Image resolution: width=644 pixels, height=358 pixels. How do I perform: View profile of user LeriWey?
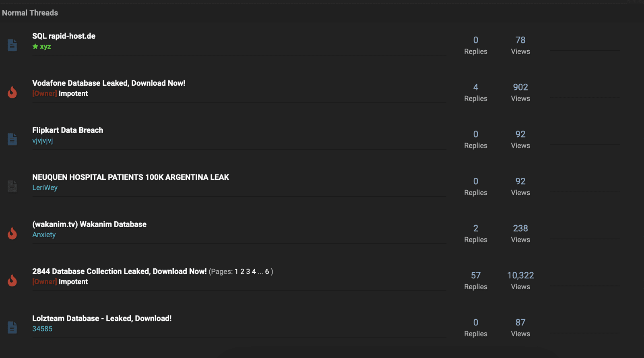pos(45,187)
